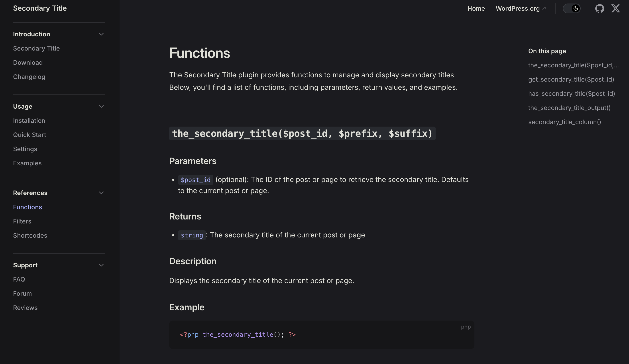Click the Support section heading
This screenshot has width=629, height=364.
click(x=25, y=265)
